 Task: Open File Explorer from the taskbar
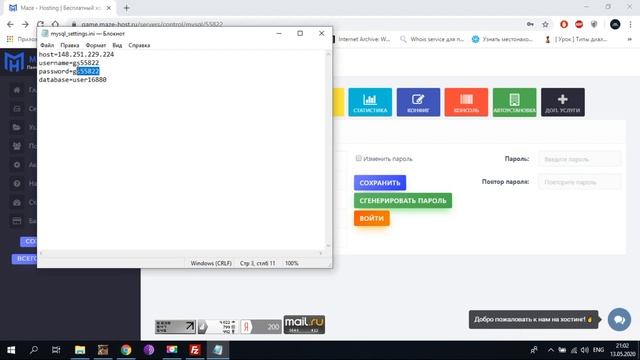(80, 350)
